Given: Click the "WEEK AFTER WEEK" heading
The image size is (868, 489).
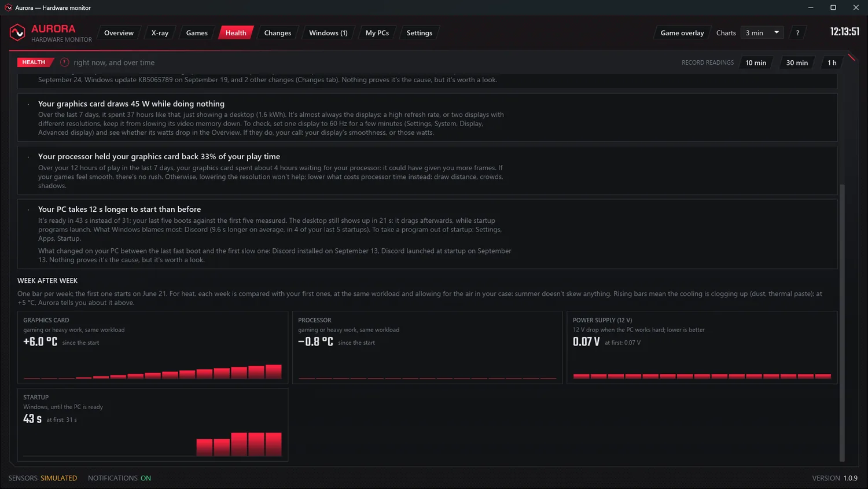Looking at the screenshot, I should pyautogui.click(x=47, y=281).
